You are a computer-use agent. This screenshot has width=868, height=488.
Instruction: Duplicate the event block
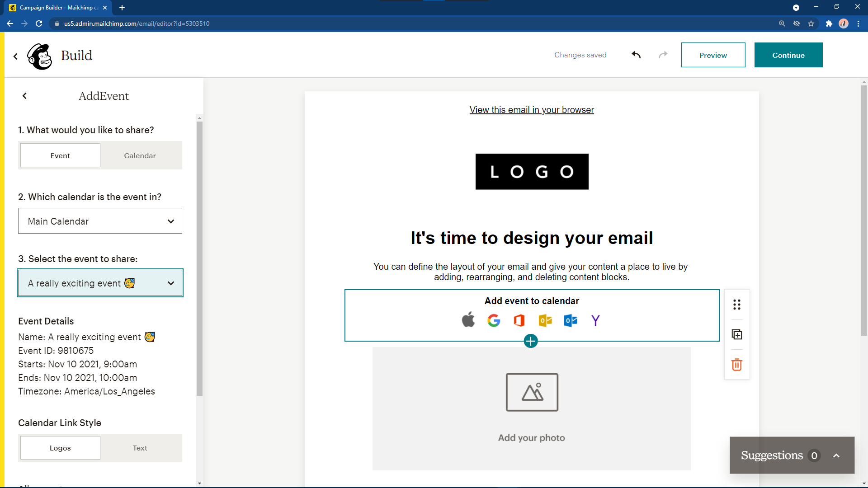click(736, 335)
